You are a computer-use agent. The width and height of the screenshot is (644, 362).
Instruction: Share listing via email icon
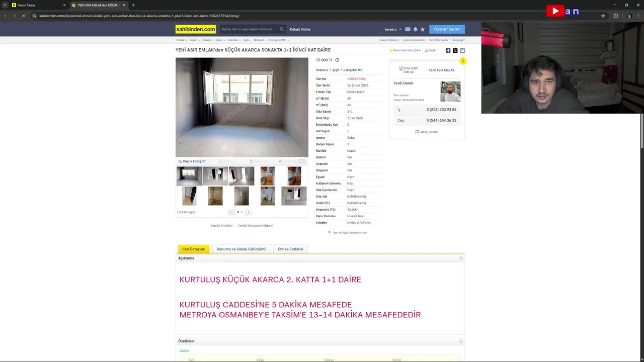click(x=462, y=50)
